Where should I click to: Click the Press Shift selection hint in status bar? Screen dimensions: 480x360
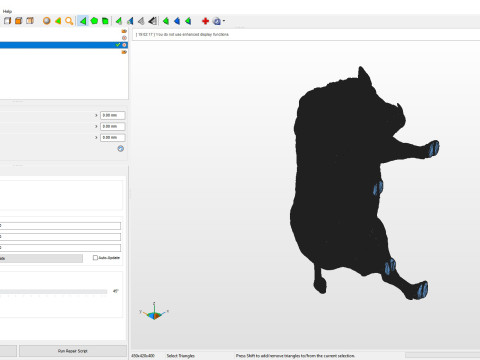click(295, 356)
